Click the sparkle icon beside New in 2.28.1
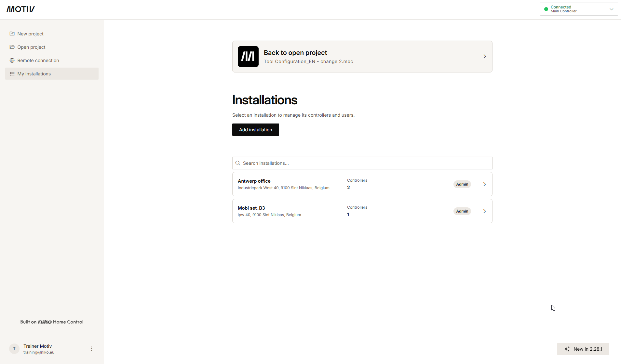621x364 pixels. click(x=567, y=349)
